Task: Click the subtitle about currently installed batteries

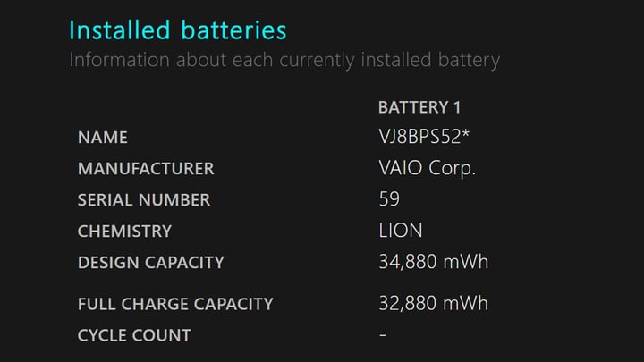Action: pyautogui.click(x=284, y=61)
